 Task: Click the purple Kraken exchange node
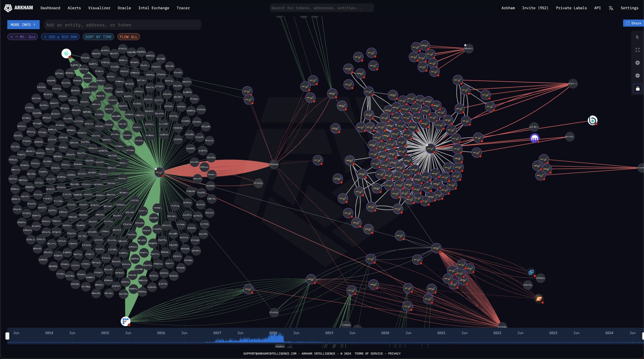click(534, 138)
